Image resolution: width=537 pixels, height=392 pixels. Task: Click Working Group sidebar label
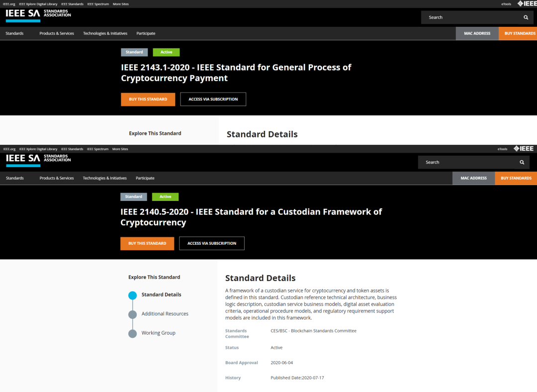click(x=158, y=333)
